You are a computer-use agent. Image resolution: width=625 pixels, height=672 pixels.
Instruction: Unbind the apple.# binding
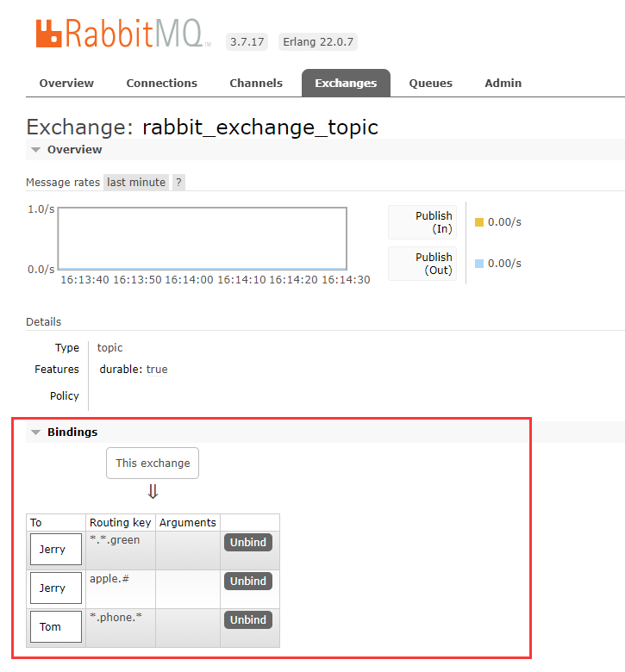[x=248, y=582]
